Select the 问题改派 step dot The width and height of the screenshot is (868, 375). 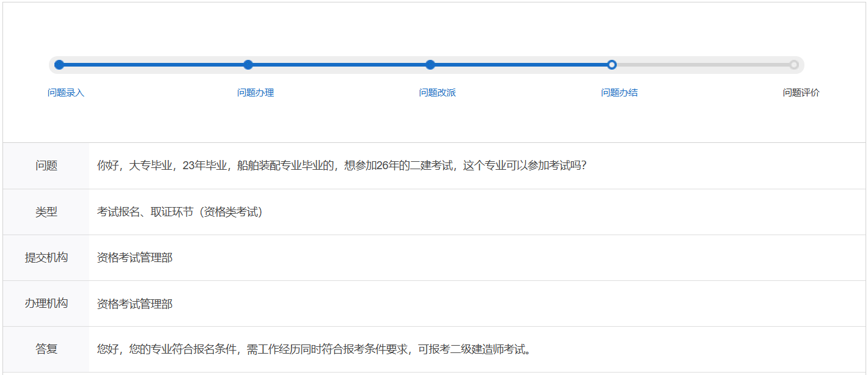click(x=430, y=65)
